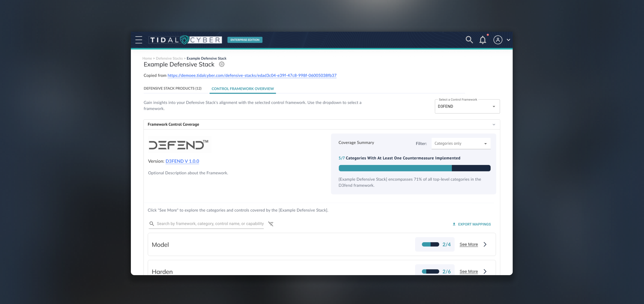
Task: Open stack settings gear icon
Action: [222, 64]
